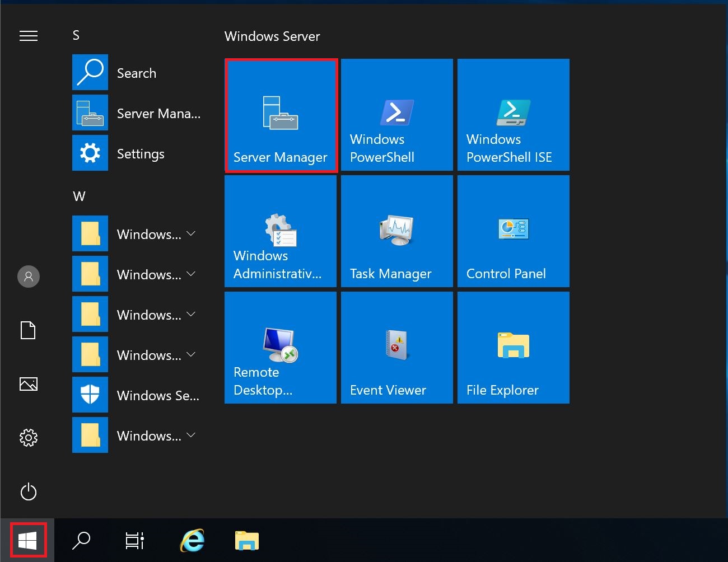Open the Windows Administrative Tools tile
This screenshot has width=728, height=562.
tap(280, 231)
